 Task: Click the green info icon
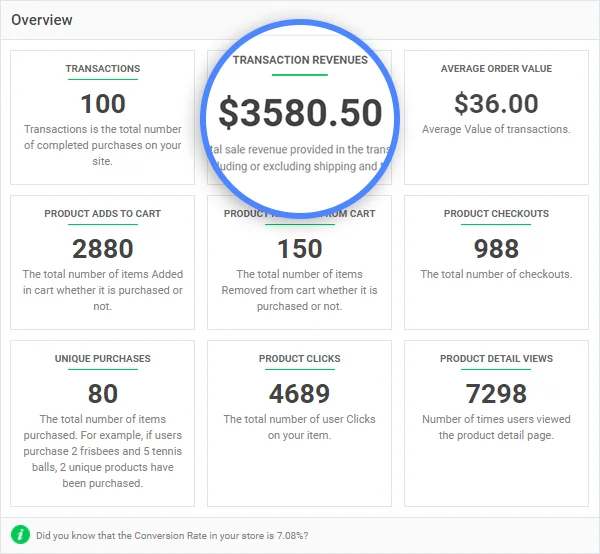21,535
